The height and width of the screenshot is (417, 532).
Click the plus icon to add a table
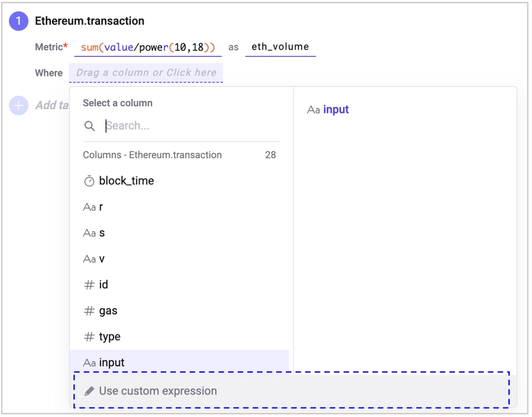click(x=18, y=105)
